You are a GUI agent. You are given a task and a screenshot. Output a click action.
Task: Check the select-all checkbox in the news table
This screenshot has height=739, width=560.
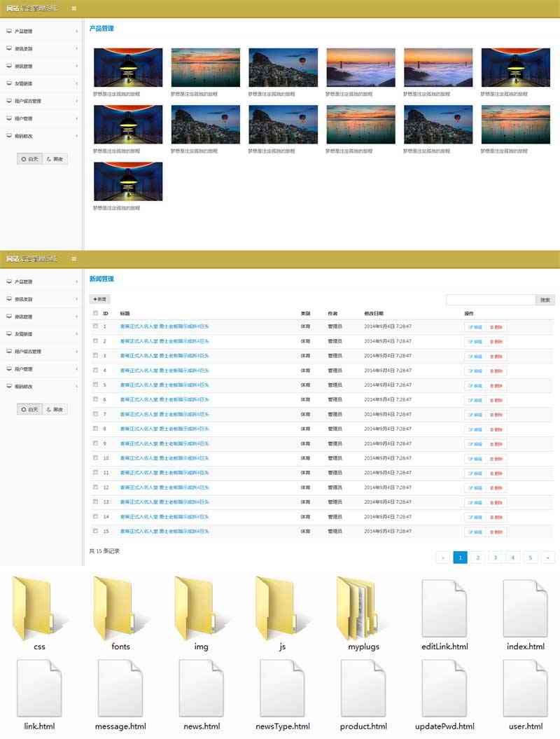[96, 314]
